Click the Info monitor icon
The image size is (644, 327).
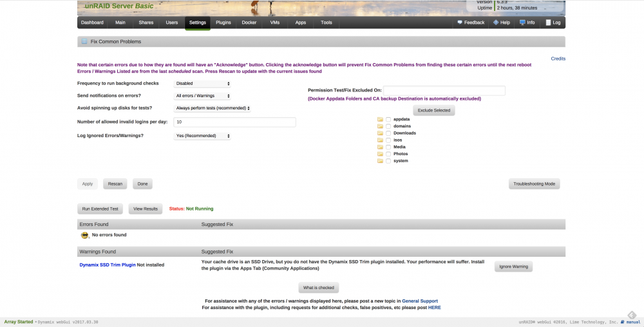coord(522,23)
